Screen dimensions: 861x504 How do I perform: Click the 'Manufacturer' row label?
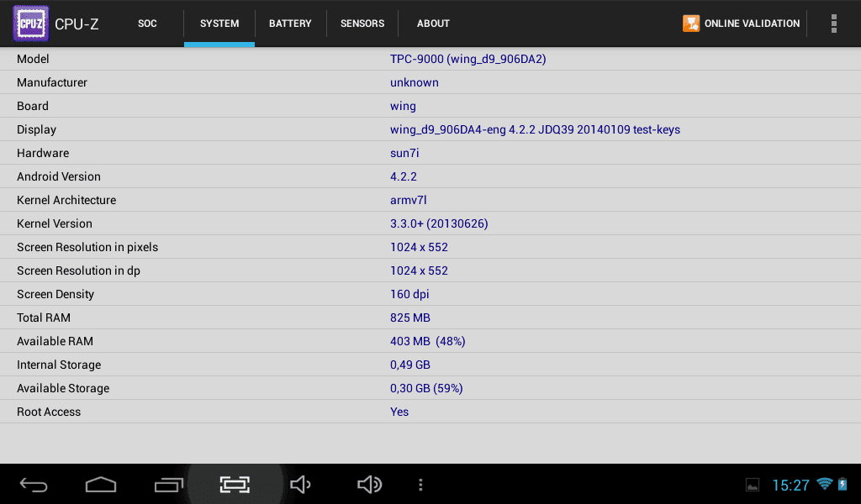52,83
